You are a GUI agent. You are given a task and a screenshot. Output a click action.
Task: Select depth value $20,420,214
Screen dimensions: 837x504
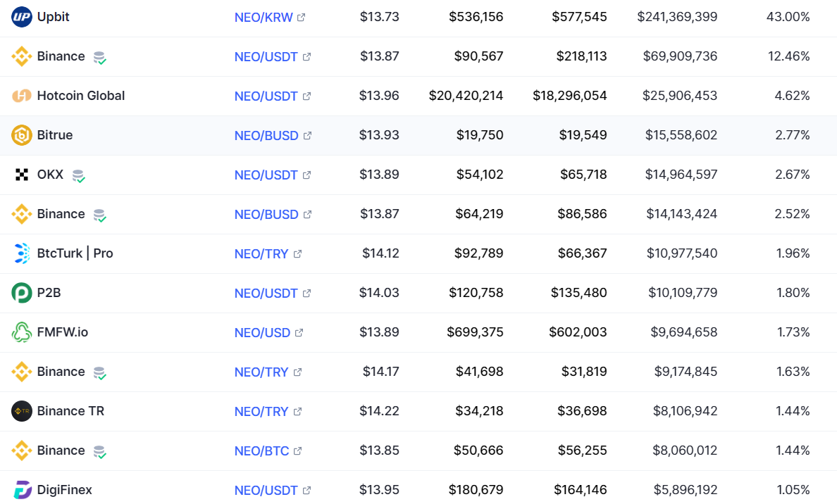coord(466,96)
